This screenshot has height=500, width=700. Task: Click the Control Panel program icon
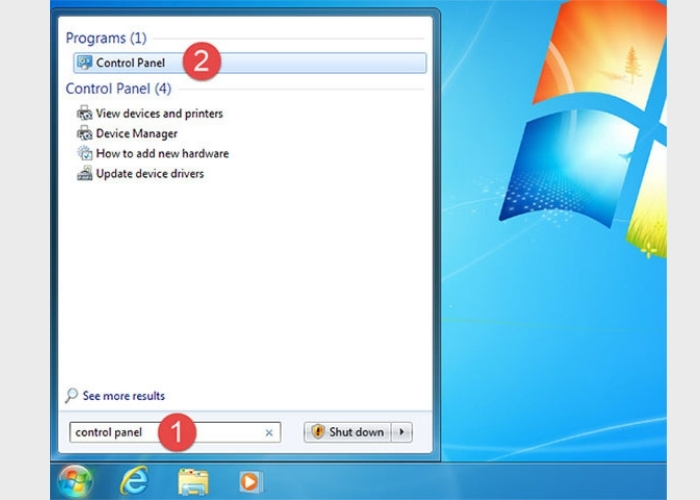pos(84,63)
